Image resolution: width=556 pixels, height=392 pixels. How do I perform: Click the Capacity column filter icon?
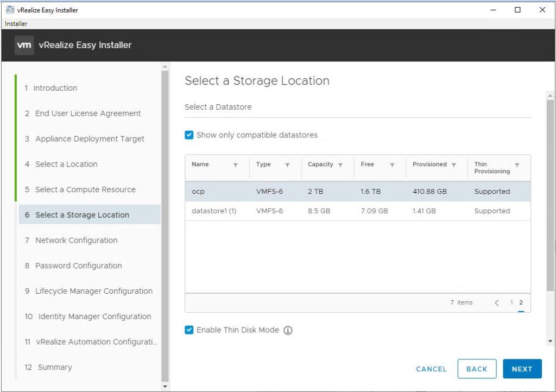click(x=340, y=165)
